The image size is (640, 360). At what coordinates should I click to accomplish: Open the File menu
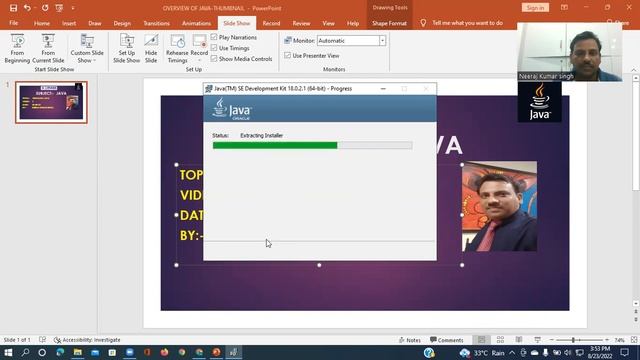coord(13,23)
